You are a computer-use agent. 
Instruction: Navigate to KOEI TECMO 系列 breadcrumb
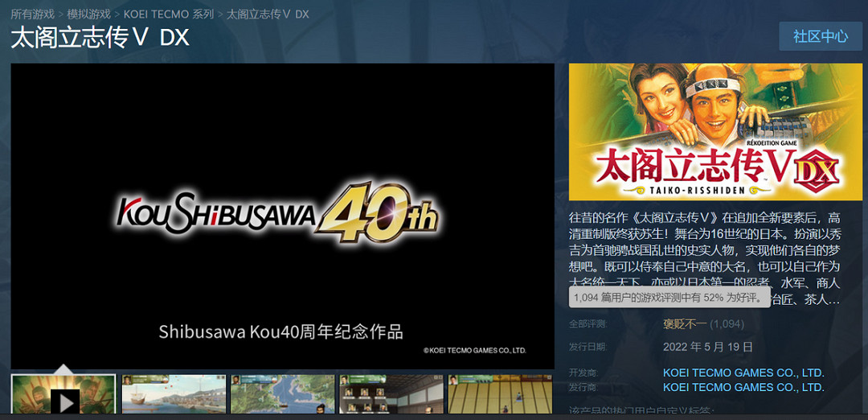169,14
